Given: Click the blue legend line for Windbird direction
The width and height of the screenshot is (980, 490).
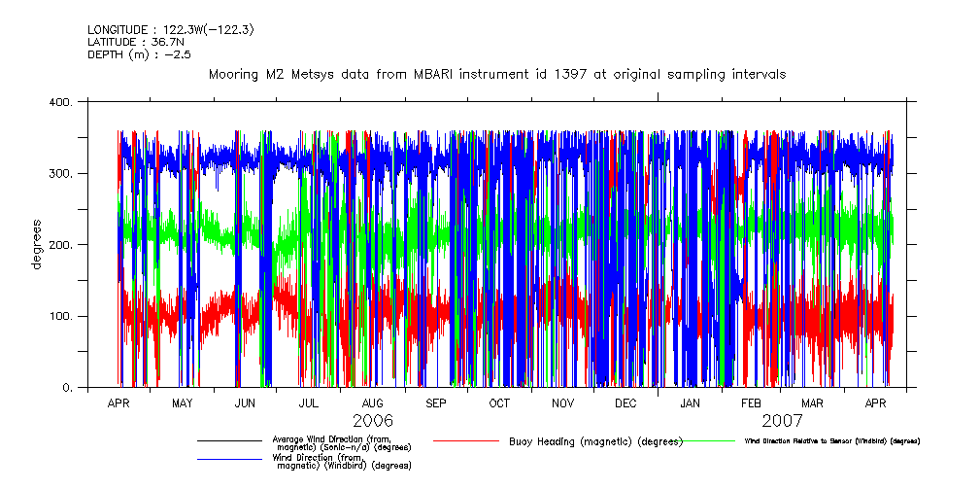Looking at the screenshot, I should tap(229, 459).
